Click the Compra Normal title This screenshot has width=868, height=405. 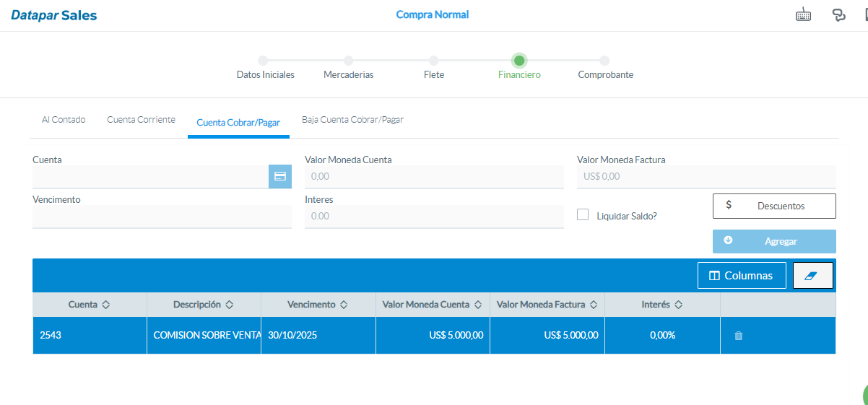click(432, 14)
